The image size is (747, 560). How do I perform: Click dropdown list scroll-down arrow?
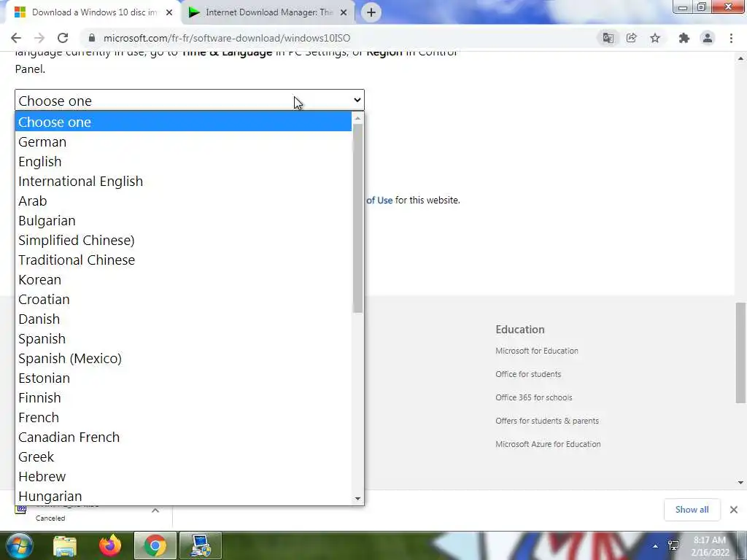[357, 499]
